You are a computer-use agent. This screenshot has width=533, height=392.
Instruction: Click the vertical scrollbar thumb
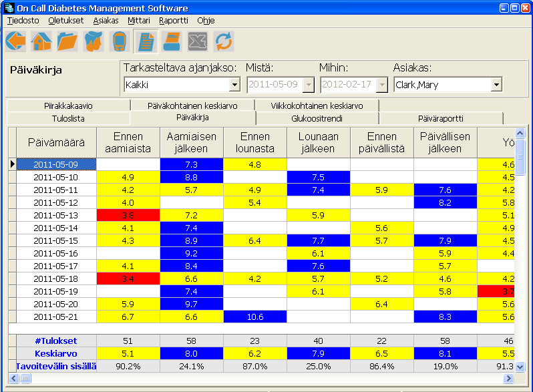click(x=520, y=157)
